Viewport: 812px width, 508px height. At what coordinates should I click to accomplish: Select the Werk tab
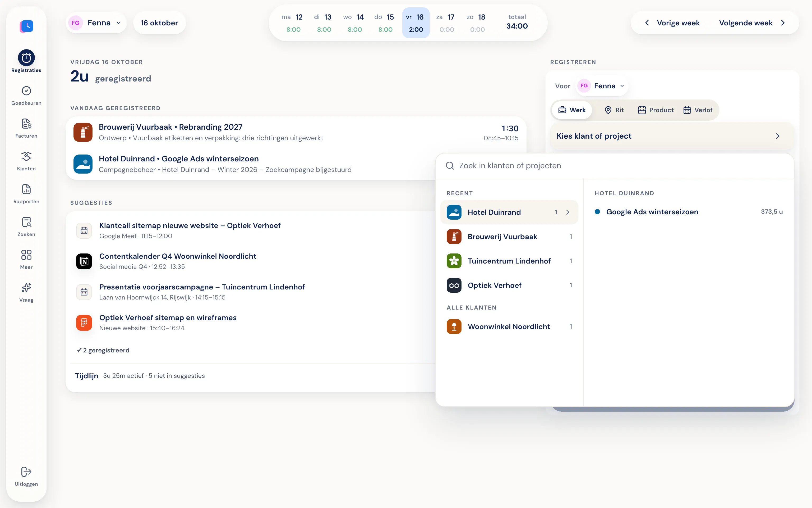click(572, 110)
